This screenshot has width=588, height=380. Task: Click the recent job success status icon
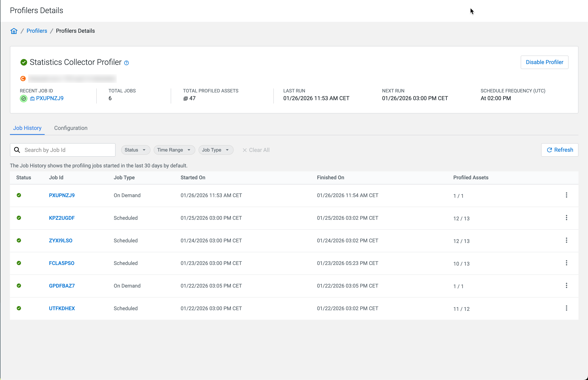(23, 99)
